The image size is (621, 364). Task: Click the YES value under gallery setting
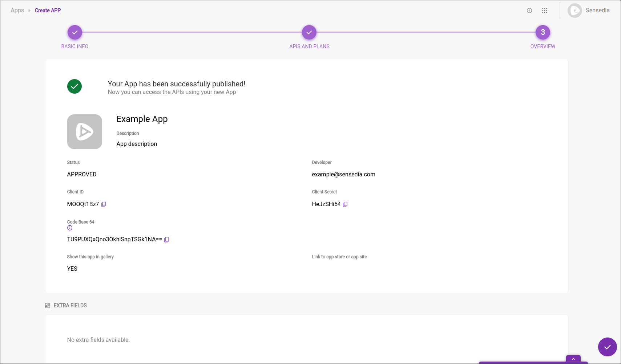72,269
